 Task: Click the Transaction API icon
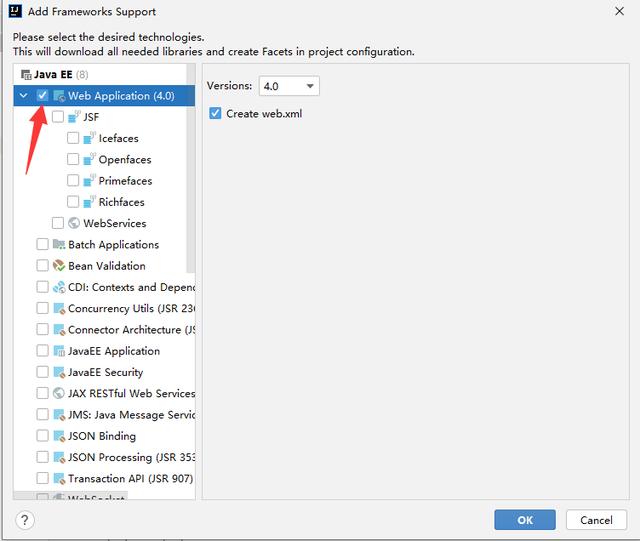pyautogui.click(x=59, y=478)
